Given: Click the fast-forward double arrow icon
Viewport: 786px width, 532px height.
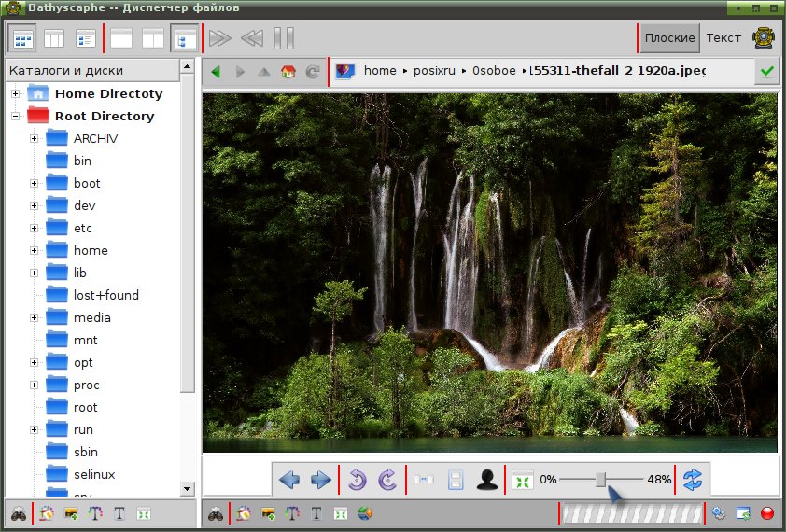Looking at the screenshot, I should [220, 38].
